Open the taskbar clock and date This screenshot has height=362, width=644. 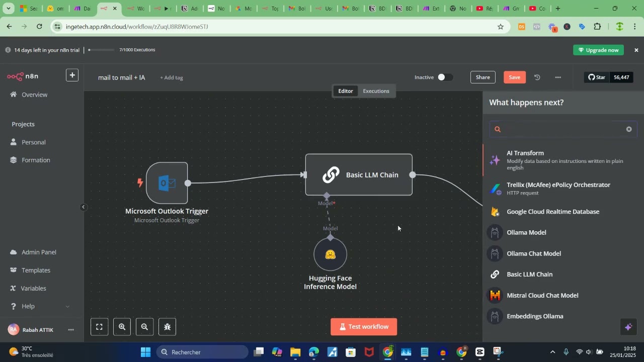623,352
